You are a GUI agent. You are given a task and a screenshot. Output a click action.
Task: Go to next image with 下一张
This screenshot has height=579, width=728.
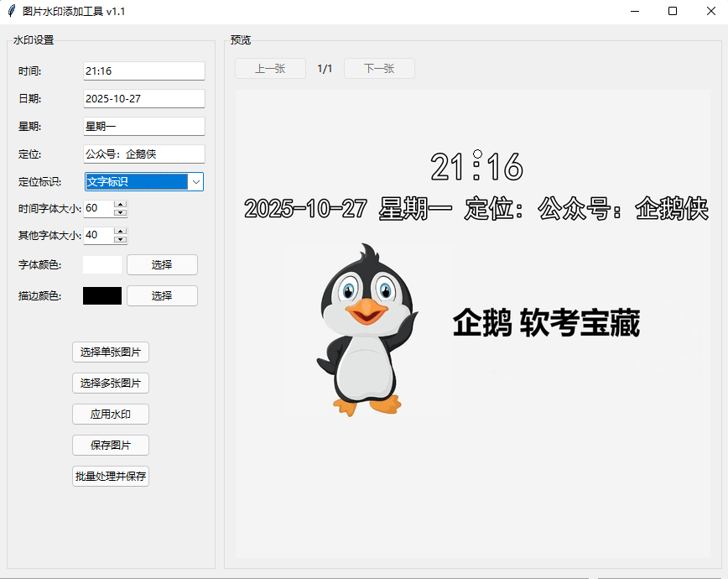(x=379, y=68)
